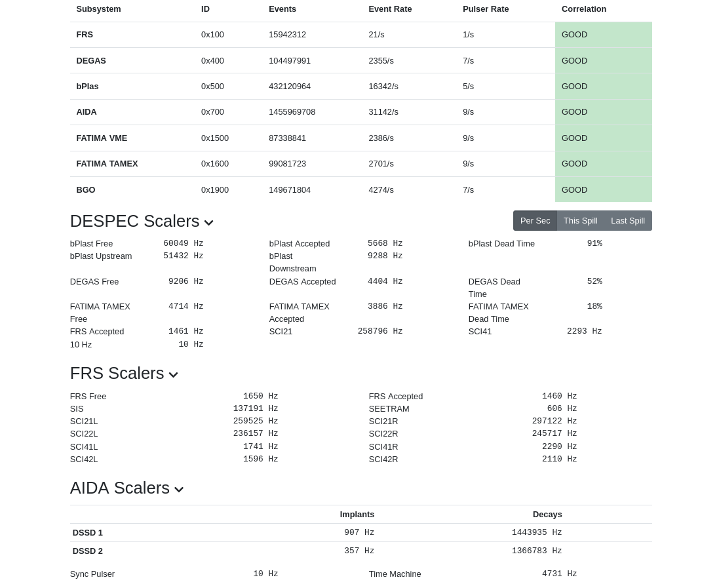Select the AIDA subsystem row label
The width and height of the screenshot is (719, 588).
pyautogui.click(x=87, y=112)
